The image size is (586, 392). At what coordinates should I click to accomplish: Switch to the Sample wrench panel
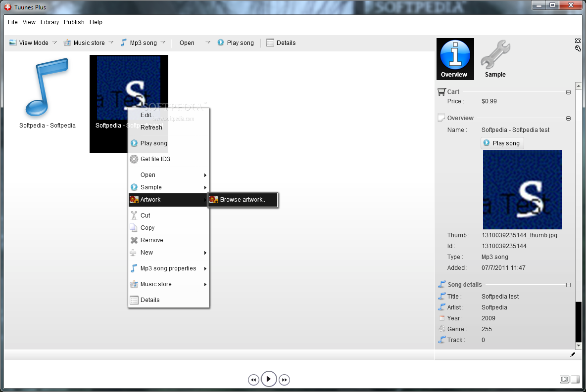[x=495, y=59]
